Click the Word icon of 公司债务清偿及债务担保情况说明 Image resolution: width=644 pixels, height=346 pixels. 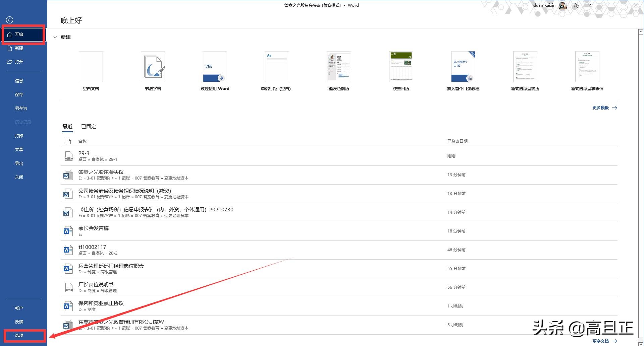click(68, 194)
